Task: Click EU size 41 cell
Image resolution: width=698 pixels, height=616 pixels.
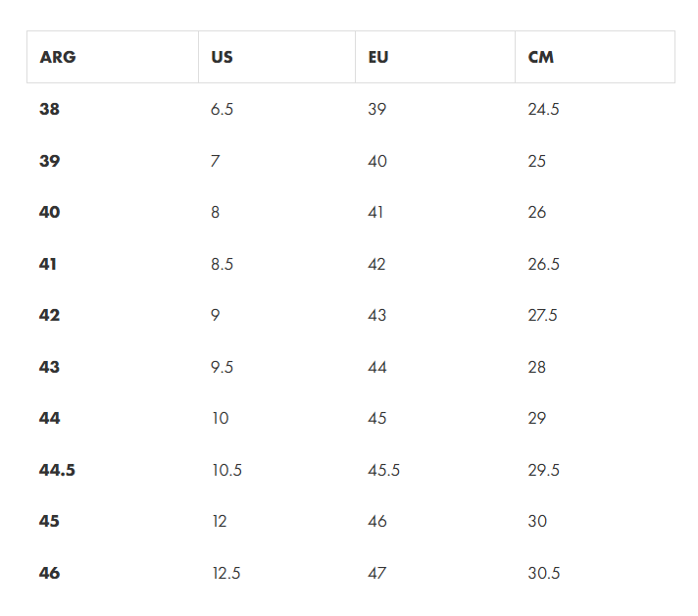Action: 375,212
